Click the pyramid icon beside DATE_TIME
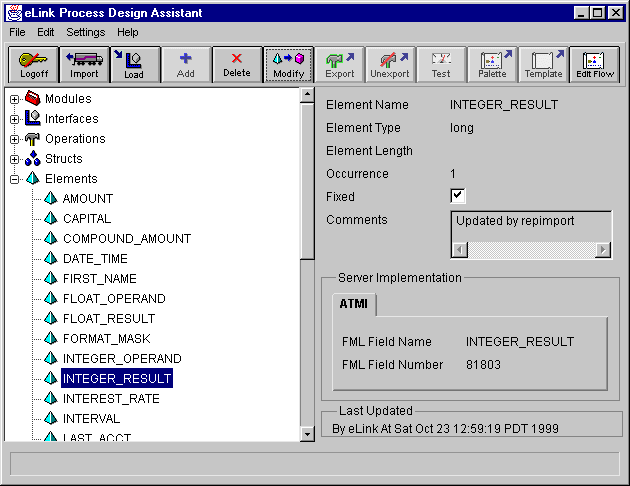This screenshot has height=486, width=630. (51, 258)
